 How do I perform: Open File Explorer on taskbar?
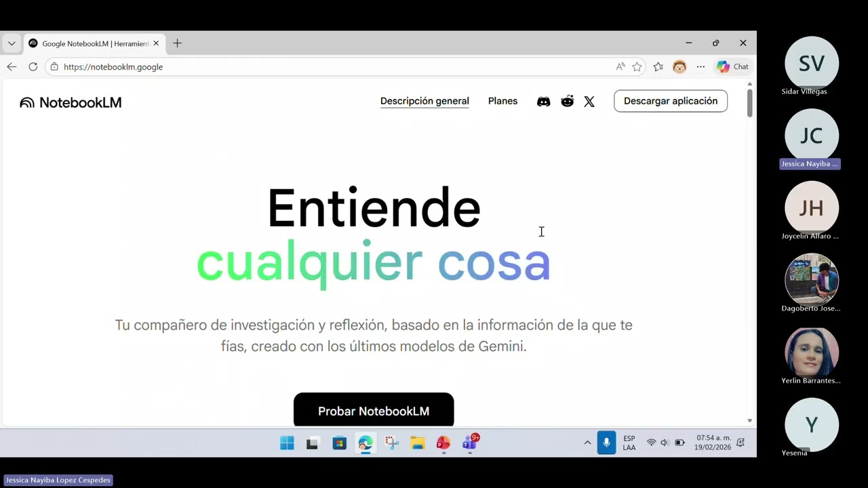coord(418,443)
